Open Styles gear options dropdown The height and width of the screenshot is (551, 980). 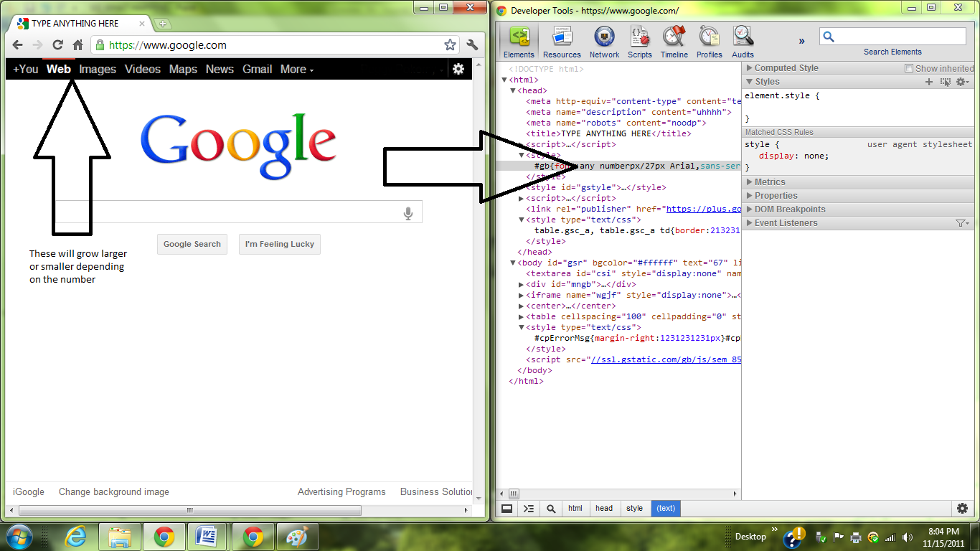[x=962, y=82]
